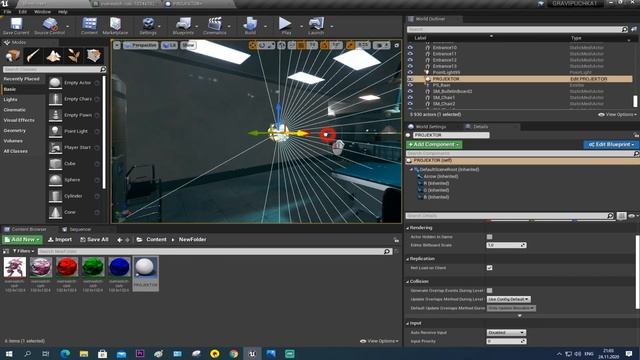The height and width of the screenshot is (360, 640).
Task: Select the blue material sphere thumbnail
Action: pyautogui.click(x=119, y=267)
